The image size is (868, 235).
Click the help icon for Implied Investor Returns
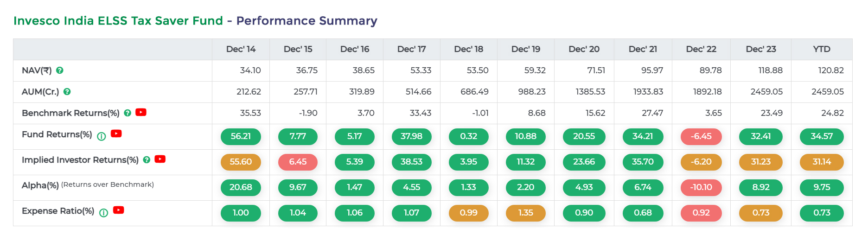click(x=147, y=159)
